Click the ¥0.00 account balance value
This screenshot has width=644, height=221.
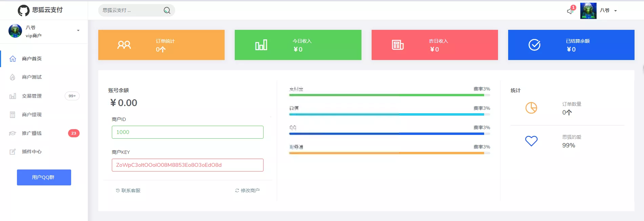[x=124, y=103]
